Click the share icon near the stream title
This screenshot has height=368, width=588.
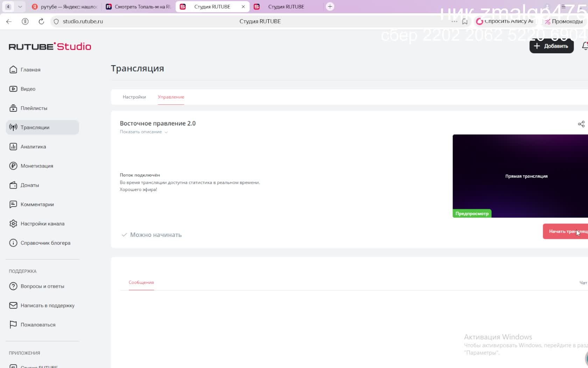581,124
